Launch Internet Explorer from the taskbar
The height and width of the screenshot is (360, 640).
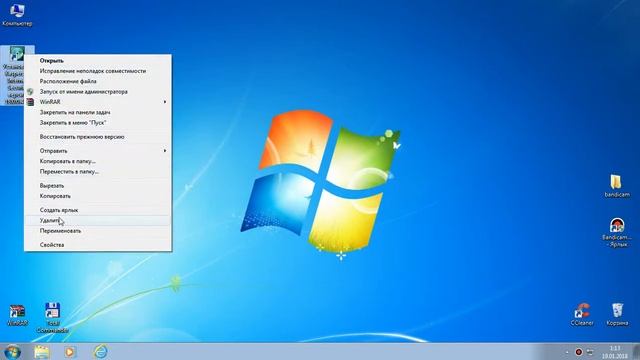(100, 351)
